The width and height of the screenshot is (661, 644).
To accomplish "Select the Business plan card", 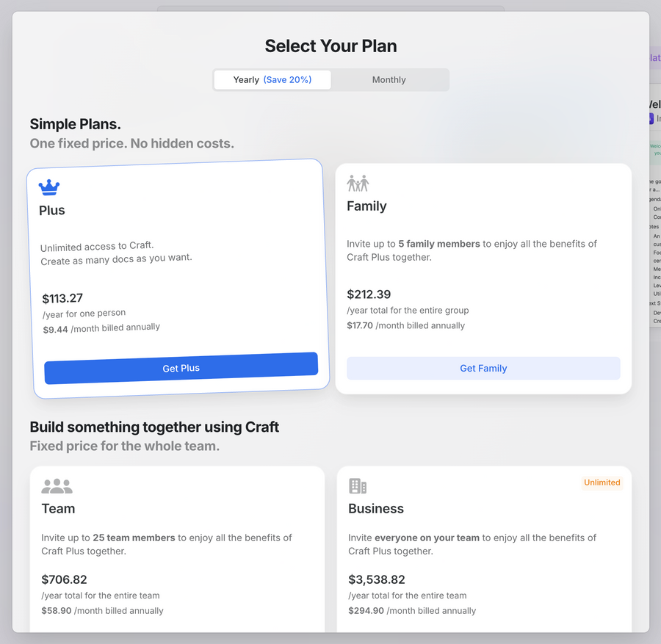I will coord(483,558).
